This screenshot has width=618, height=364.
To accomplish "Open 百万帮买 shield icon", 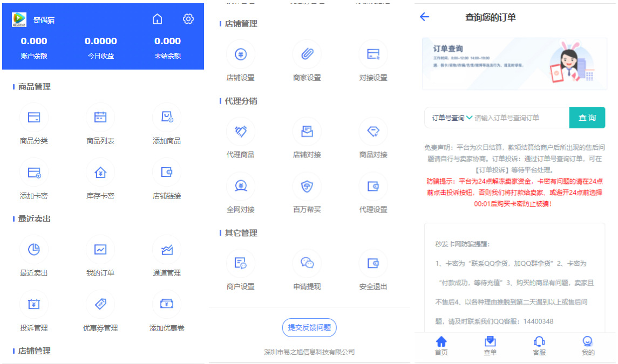I will point(307,186).
